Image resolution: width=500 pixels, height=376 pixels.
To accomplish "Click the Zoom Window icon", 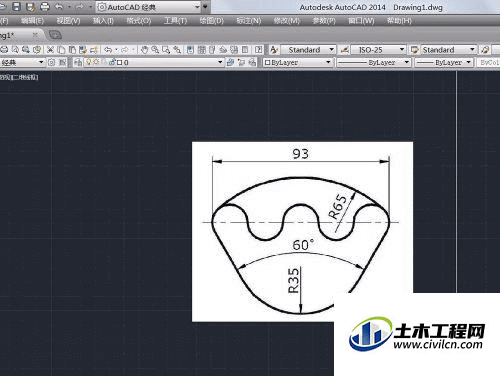I will pyautogui.click(x=166, y=50).
